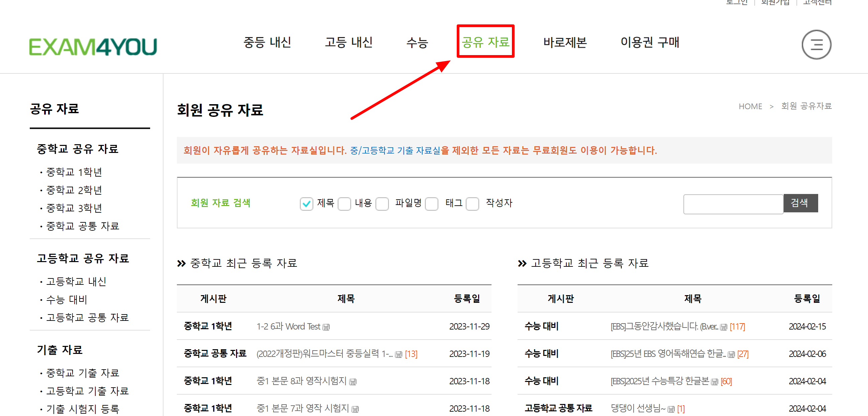Click file icon next to [EBS]그동안감사했습니다 post

724,327
